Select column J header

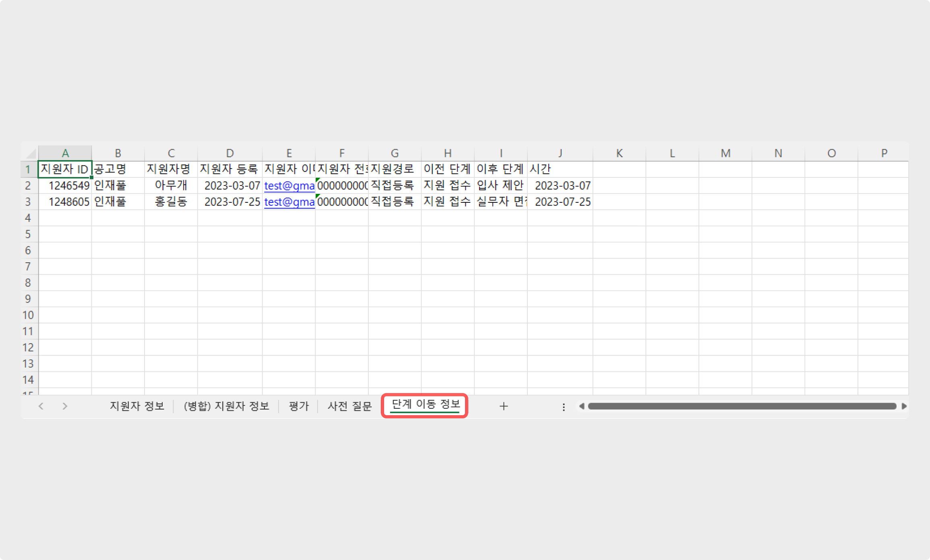(x=560, y=153)
